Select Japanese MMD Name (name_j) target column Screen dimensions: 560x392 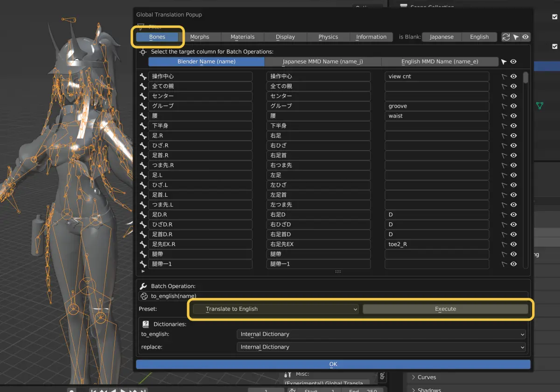[x=323, y=62]
